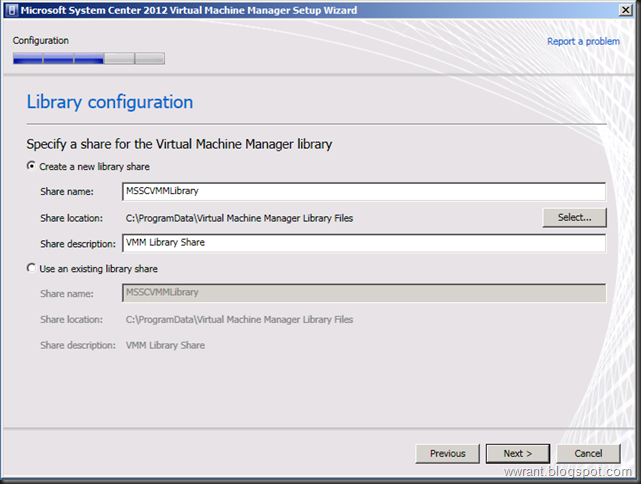
Task: Focus the VMM Library Share description field
Action: pos(363,243)
